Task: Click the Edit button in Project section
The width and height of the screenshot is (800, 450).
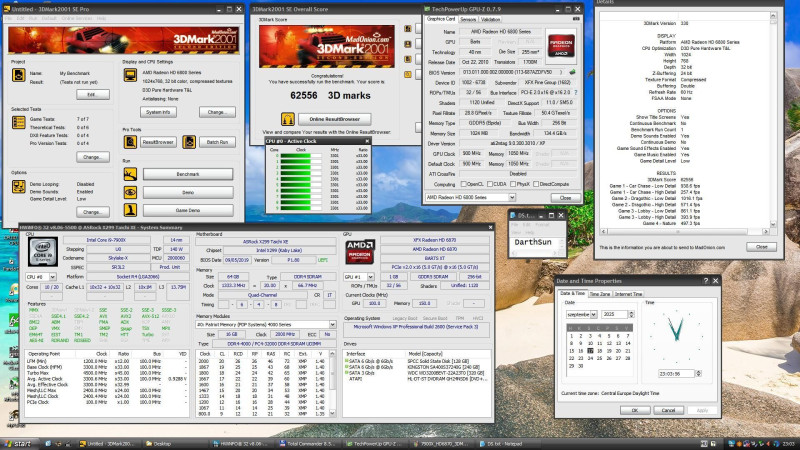Action: [x=92, y=94]
